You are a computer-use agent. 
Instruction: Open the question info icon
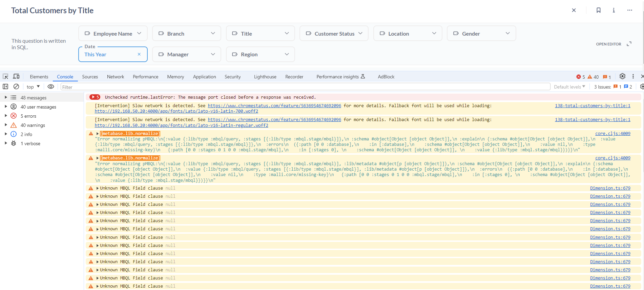pyautogui.click(x=614, y=10)
